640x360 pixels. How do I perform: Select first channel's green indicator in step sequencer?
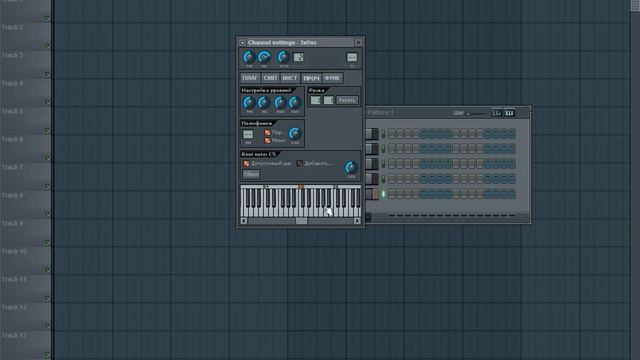click(x=383, y=133)
